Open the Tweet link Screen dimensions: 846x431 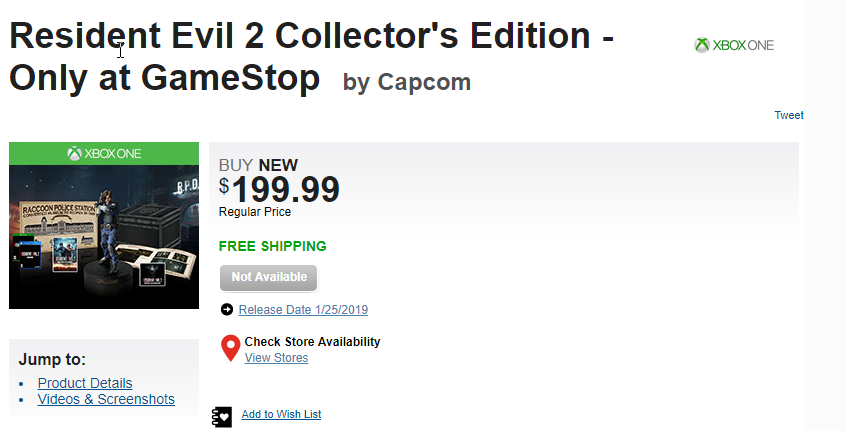point(788,115)
